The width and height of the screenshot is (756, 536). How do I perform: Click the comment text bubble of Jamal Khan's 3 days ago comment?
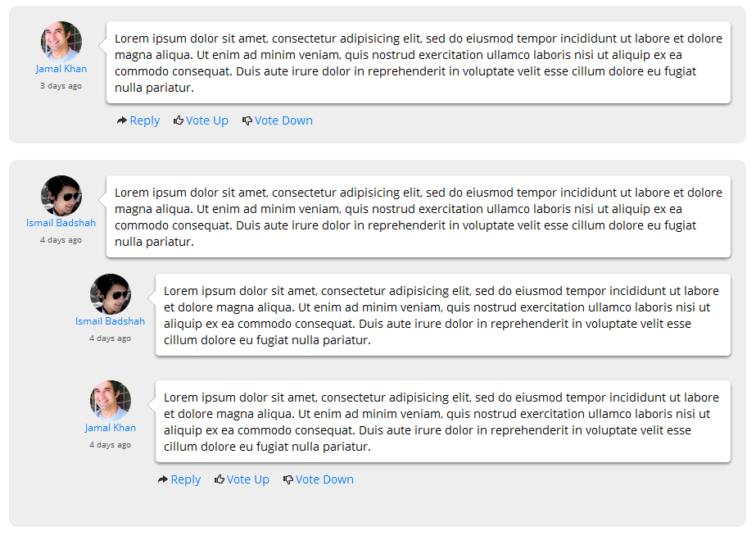click(419, 63)
